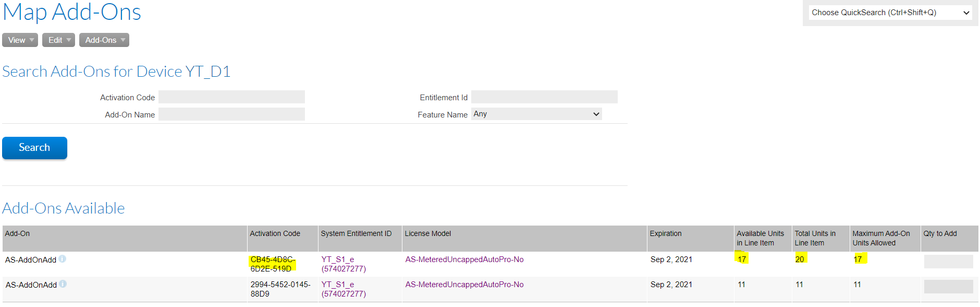Open YT_S1_e entitlement link in second row

pos(344,289)
